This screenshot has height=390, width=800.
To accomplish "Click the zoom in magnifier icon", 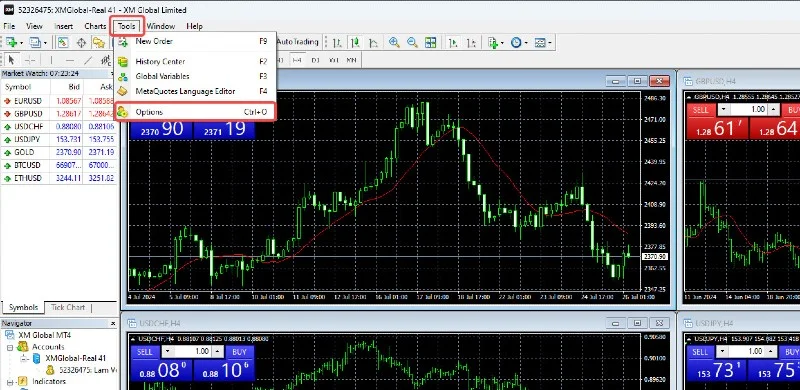I will pyautogui.click(x=394, y=42).
